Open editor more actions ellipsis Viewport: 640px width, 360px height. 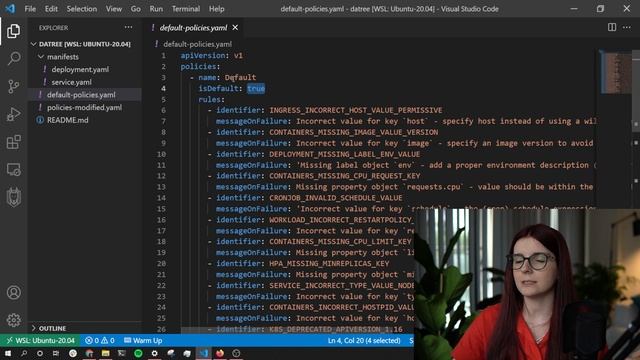[x=627, y=27]
